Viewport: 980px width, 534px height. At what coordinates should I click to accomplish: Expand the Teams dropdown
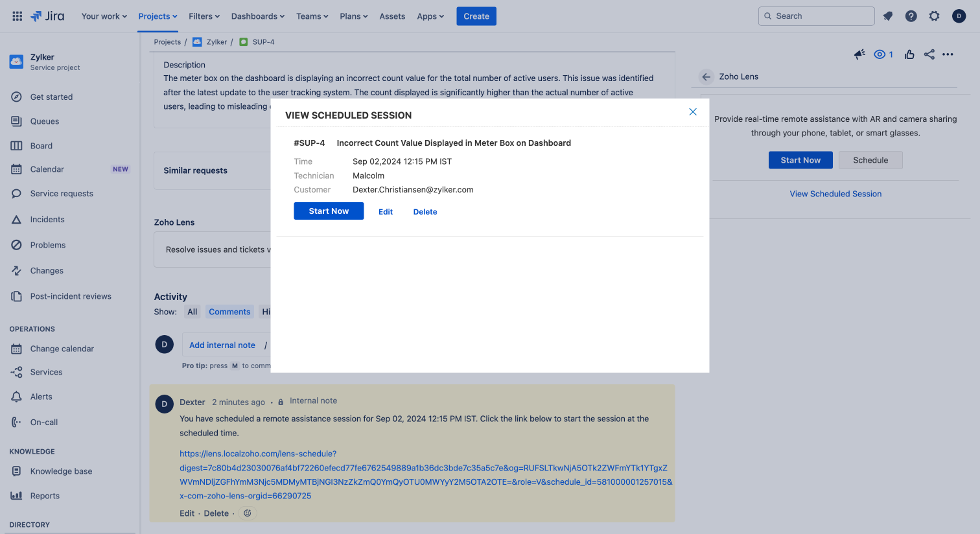(x=312, y=16)
